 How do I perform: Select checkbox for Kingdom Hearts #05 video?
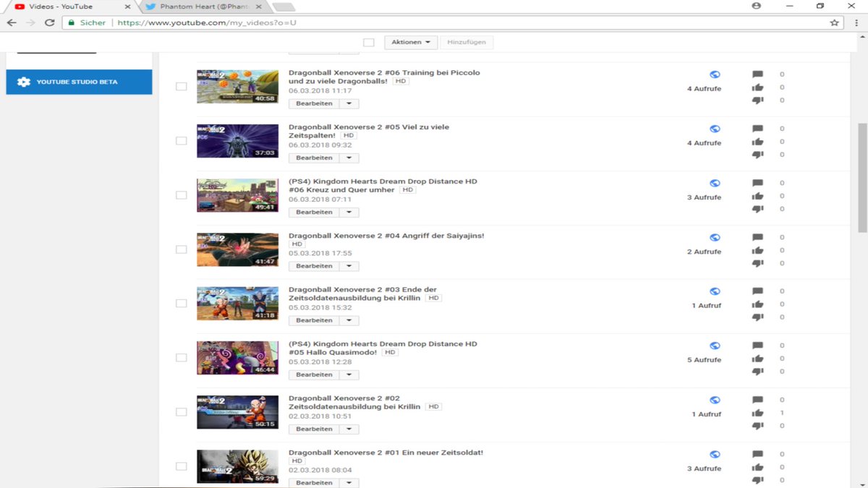[x=181, y=358]
